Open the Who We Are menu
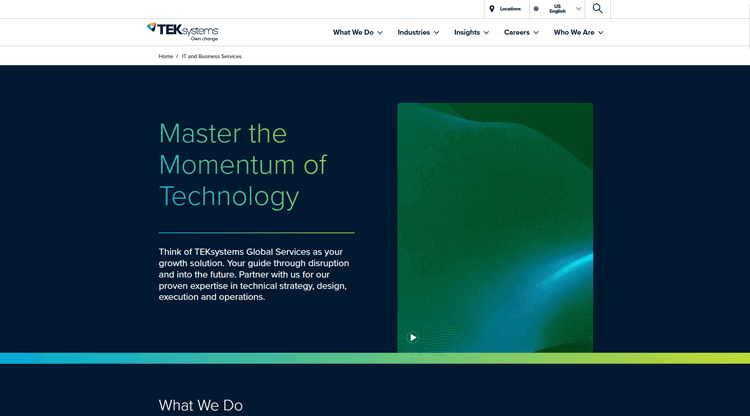The width and height of the screenshot is (750, 416). point(574,32)
